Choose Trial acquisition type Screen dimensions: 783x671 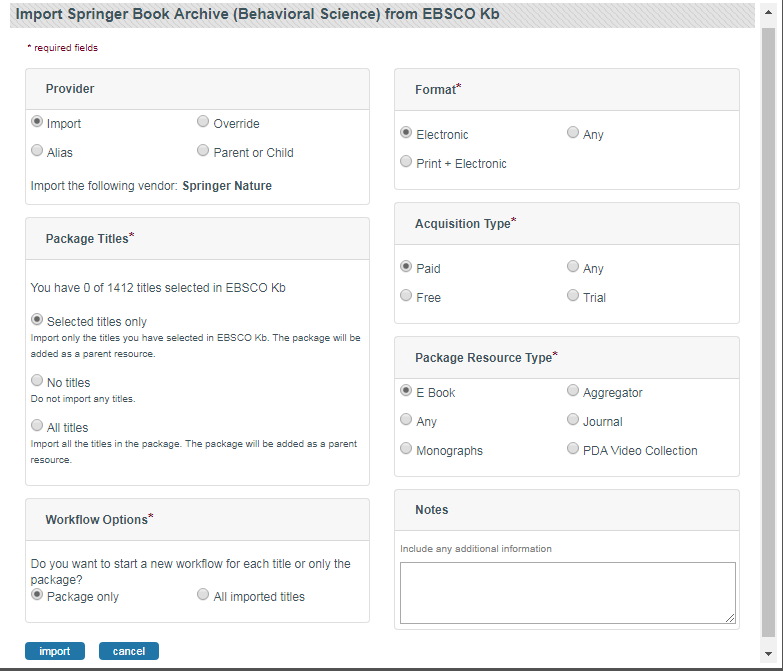(573, 295)
